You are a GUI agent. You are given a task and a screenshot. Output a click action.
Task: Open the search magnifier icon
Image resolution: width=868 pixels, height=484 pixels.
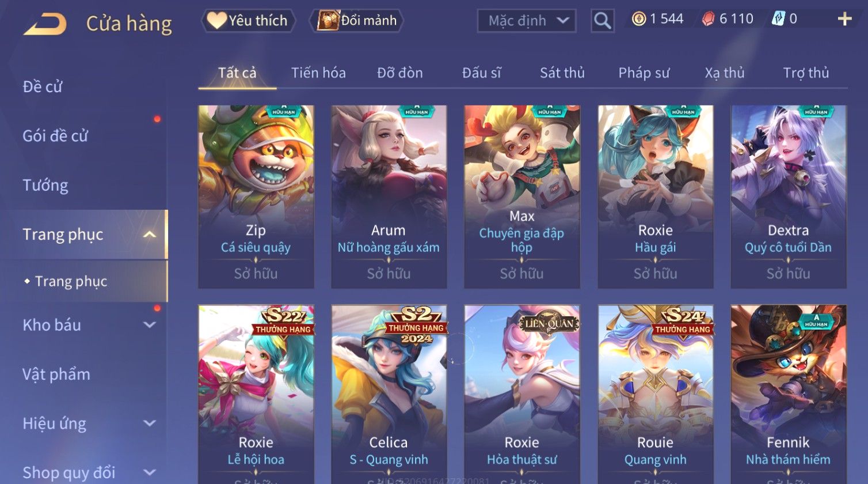(x=603, y=21)
